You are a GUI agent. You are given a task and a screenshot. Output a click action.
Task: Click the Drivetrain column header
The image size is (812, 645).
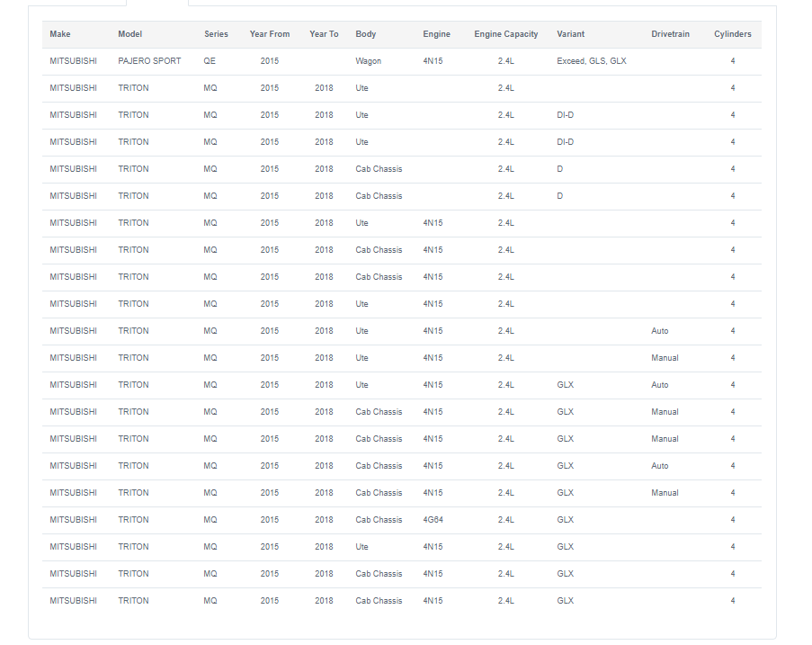pyautogui.click(x=670, y=34)
